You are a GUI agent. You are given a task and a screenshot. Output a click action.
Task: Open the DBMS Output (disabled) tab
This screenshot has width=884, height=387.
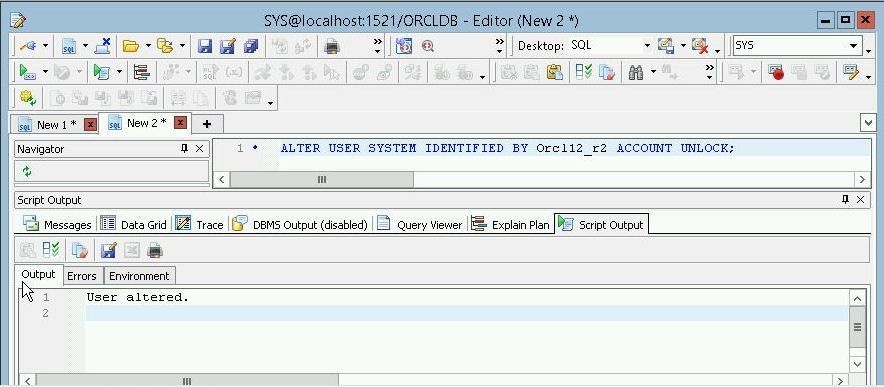click(300, 225)
